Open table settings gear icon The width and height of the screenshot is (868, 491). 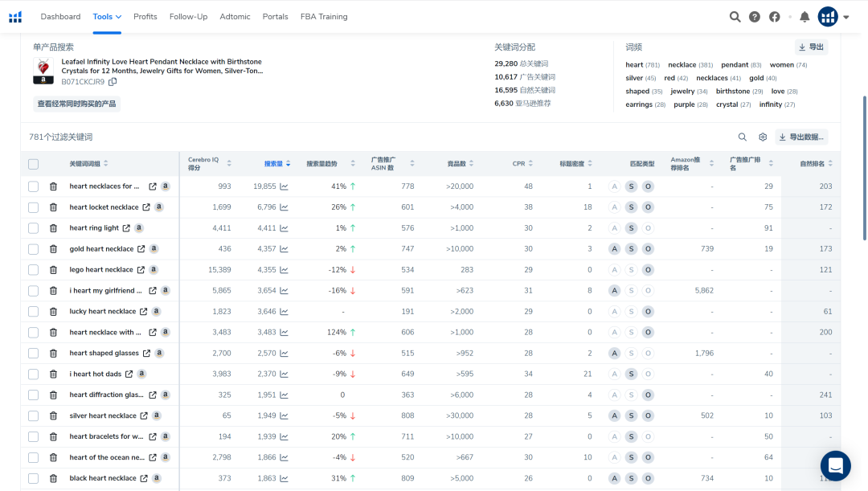[x=763, y=137]
